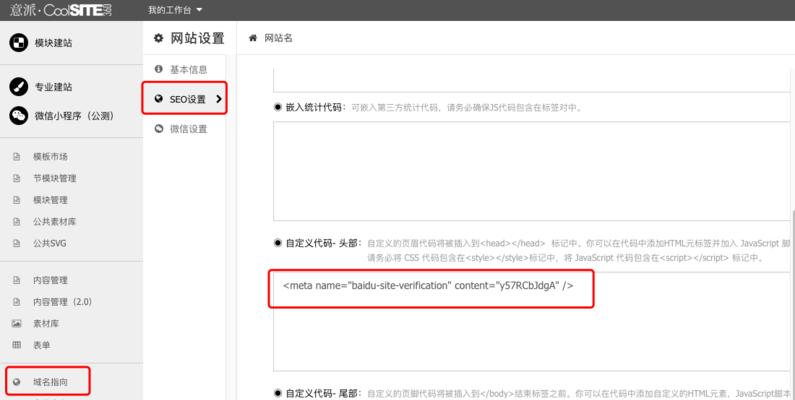Click inside the 嵌入统计代码 text area
This screenshot has width=795, height=400.
click(532, 171)
